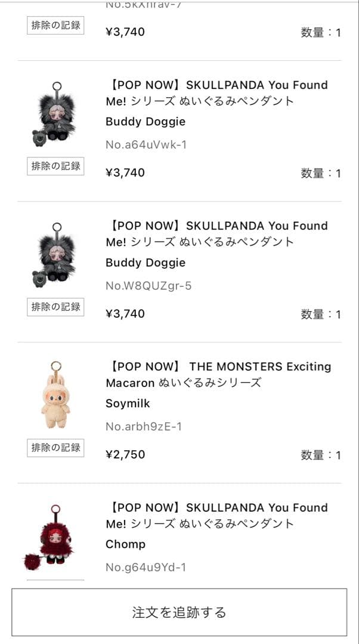Click the ¥2,750 price for Soymilk
The width and height of the screenshot is (359, 644).
pos(125,454)
